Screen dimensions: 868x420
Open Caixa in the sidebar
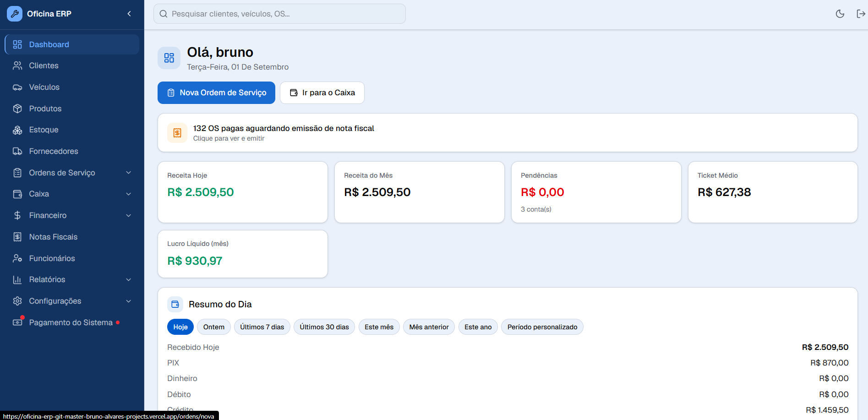pos(72,194)
